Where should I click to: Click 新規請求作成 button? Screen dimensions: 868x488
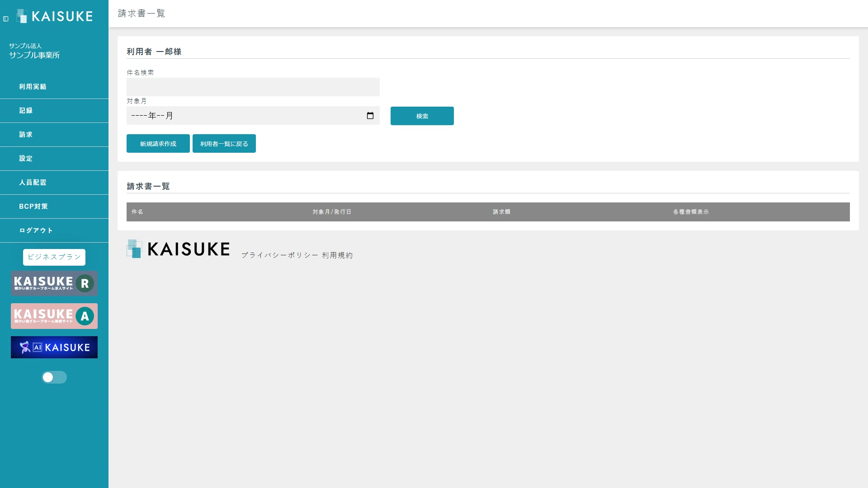click(x=158, y=144)
